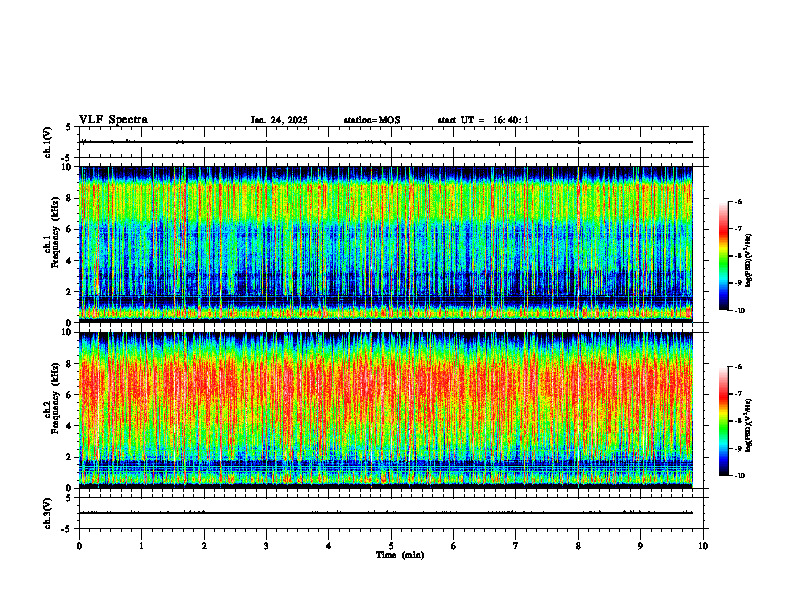Click the 'ch.1(V)' axis label
The height and width of the screenshot is (612, 792).
[48, 142]
